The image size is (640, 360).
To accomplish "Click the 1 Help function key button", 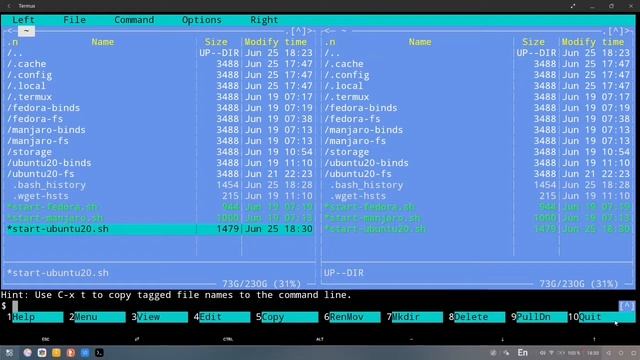I will point(35,317).
